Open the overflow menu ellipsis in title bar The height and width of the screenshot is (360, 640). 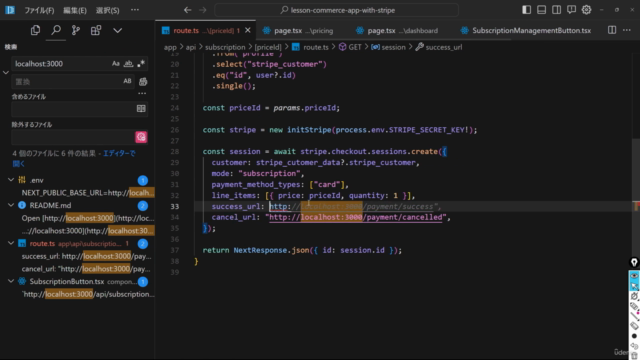(135, 10)
